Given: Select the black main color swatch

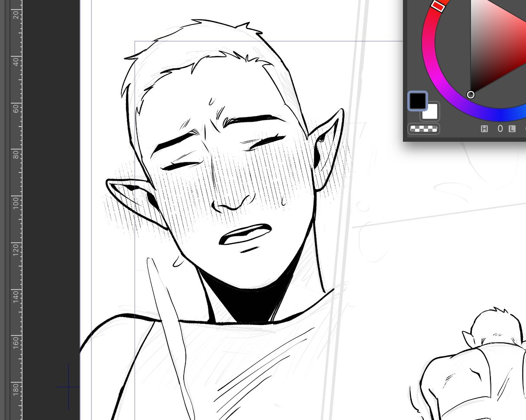Looking at the screenshot, I should (x=418, y=101).
